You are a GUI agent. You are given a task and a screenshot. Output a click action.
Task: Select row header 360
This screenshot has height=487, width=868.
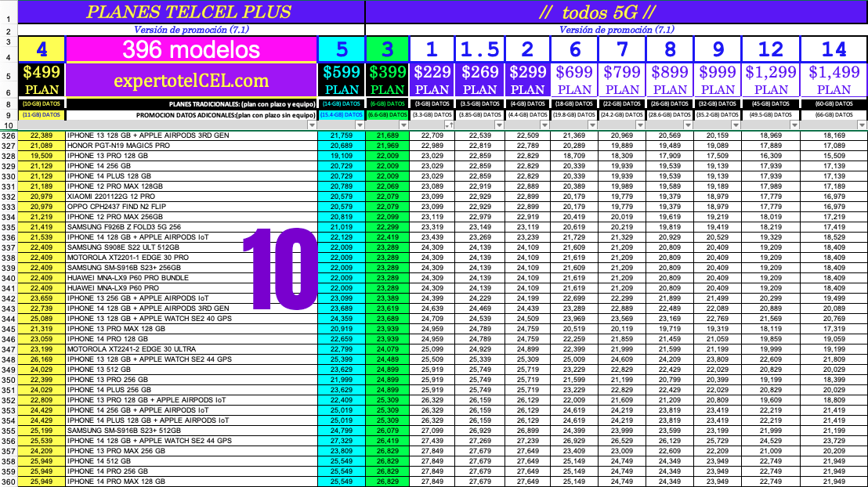pyautogui.click(x=9, y=482)
